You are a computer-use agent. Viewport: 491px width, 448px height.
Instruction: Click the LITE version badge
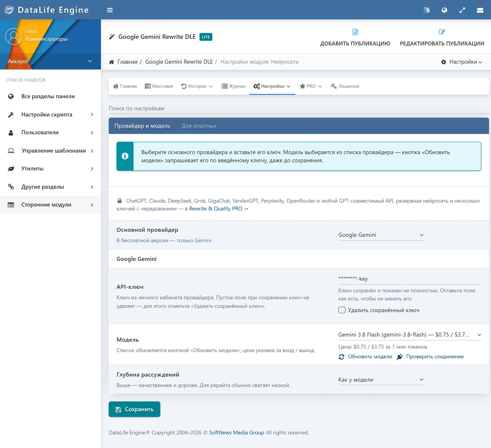(x=206, y=37)
